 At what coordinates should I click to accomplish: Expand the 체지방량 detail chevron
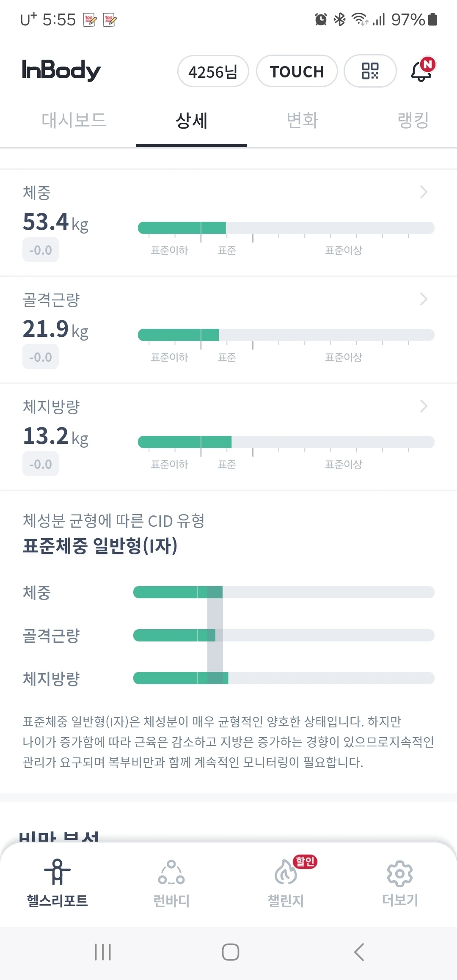pyautogui.click(x=424, y=406)
